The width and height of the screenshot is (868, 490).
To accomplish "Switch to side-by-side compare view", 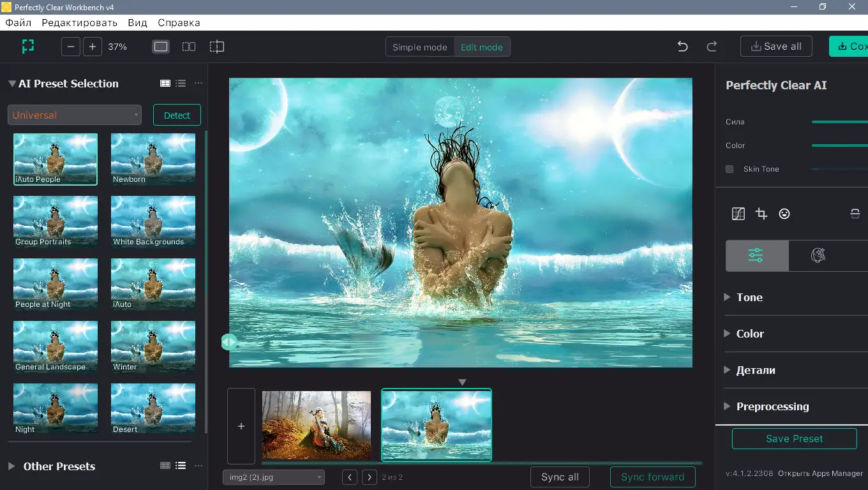I will [x=189, y=47].
